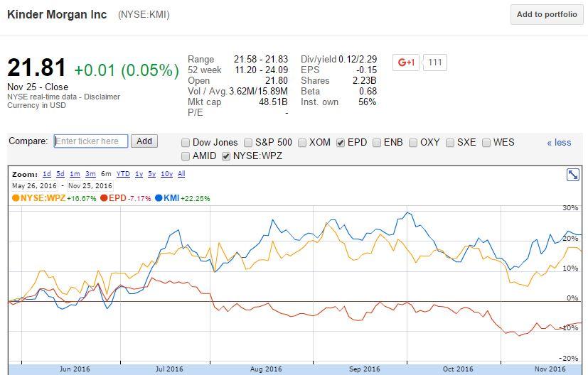The image size is (588, 375).
Task: Show All time chart range
Action: coord(181,174)
